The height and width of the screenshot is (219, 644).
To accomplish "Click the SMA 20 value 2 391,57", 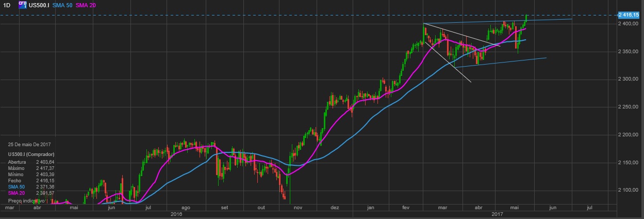I will (45, 193).
